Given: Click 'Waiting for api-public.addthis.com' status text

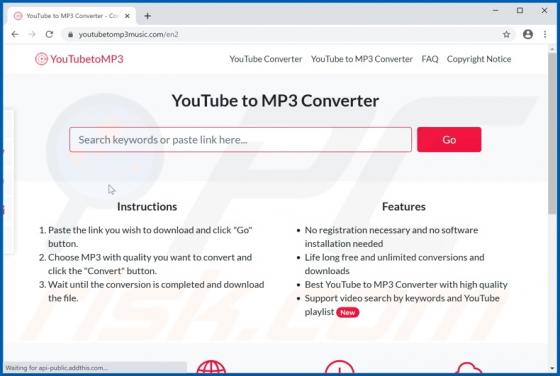Looking at the screenshot, I should click(x=56, y=368).
